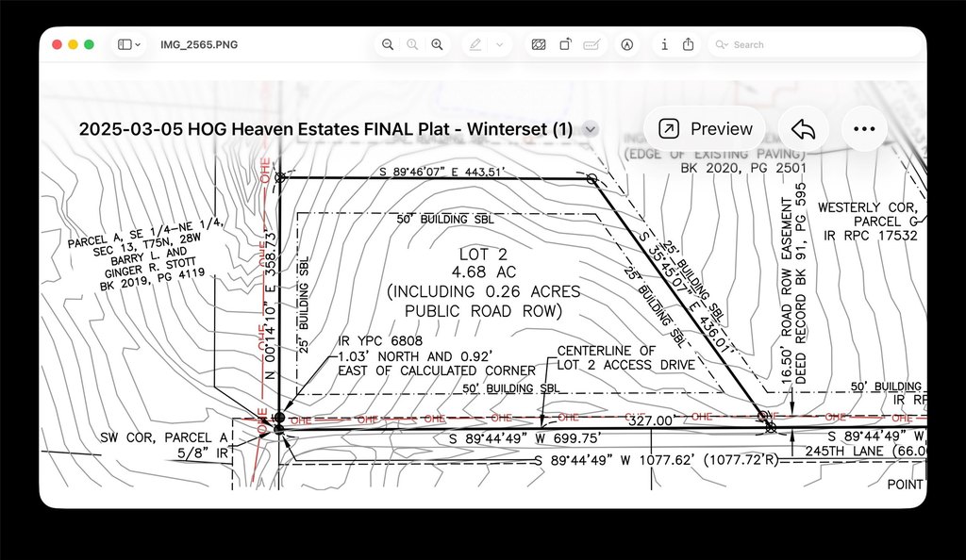
Task: Open the form filling tool
Action: click(x=591, y=44)
